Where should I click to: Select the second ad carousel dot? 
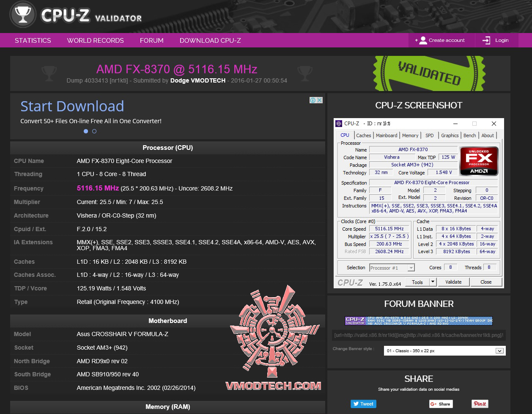tap(94, 131)
